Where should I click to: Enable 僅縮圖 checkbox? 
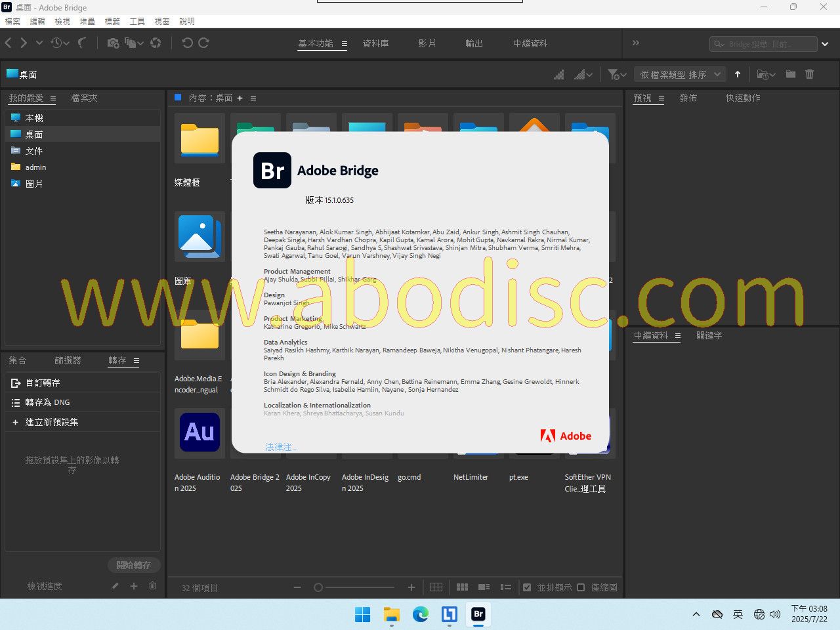(581, 587)
